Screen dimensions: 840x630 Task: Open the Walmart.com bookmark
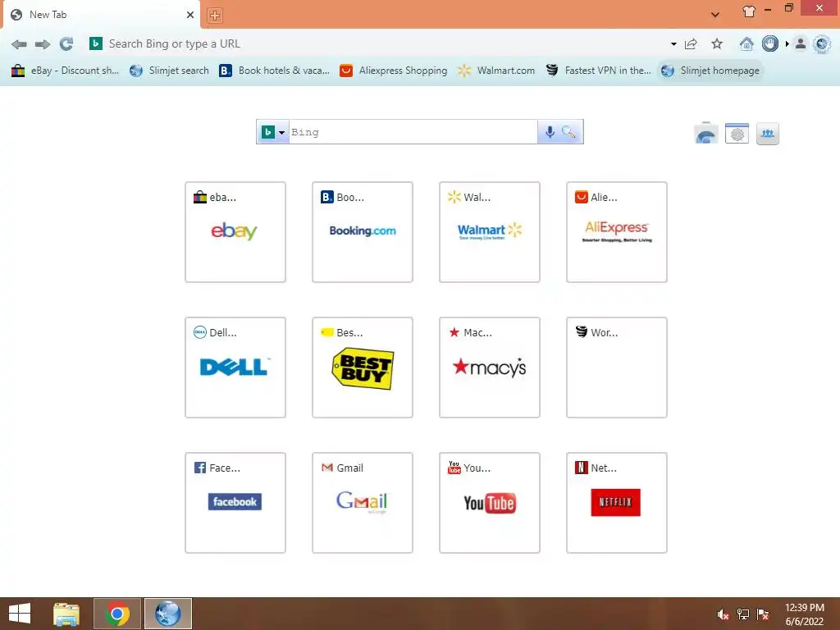[x=496, y=71]
